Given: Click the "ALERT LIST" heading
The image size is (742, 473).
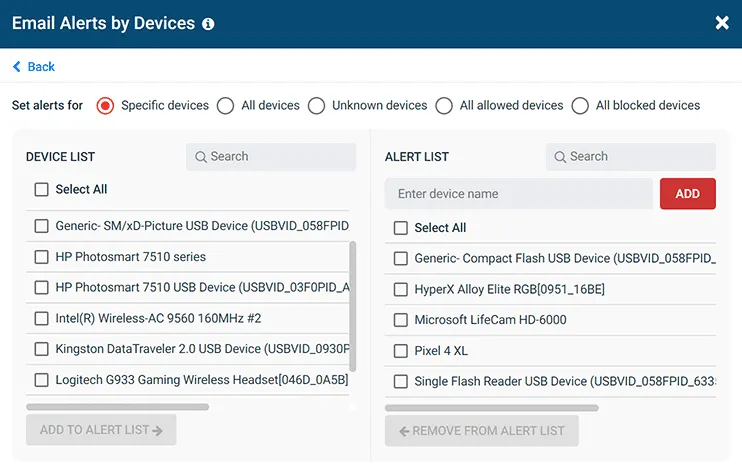Looking at the screenshot, I should (417, 157).
